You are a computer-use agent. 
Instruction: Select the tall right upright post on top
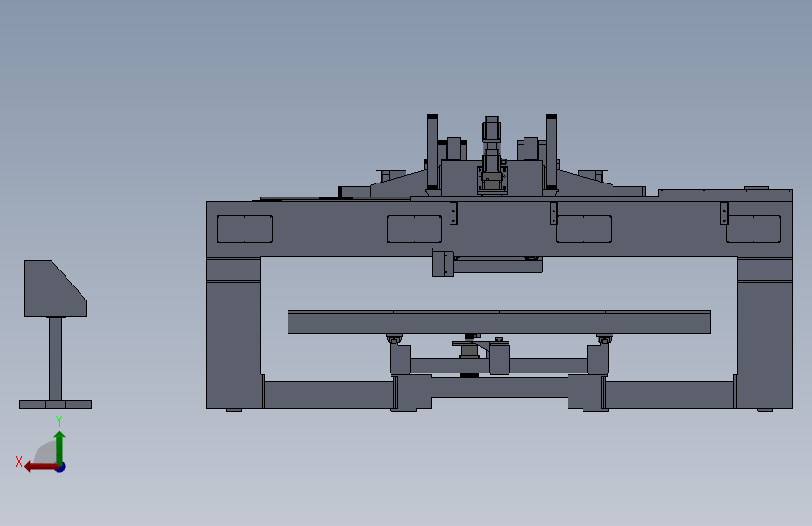[552, 152]
